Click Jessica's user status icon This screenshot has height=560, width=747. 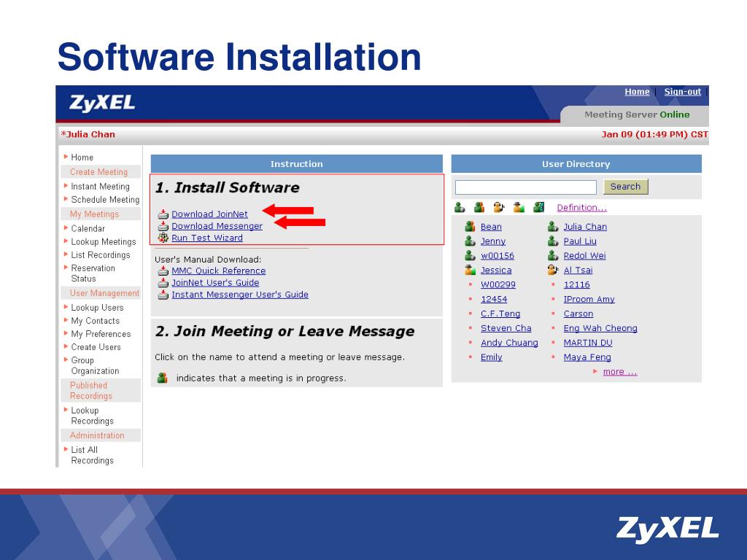471,270
